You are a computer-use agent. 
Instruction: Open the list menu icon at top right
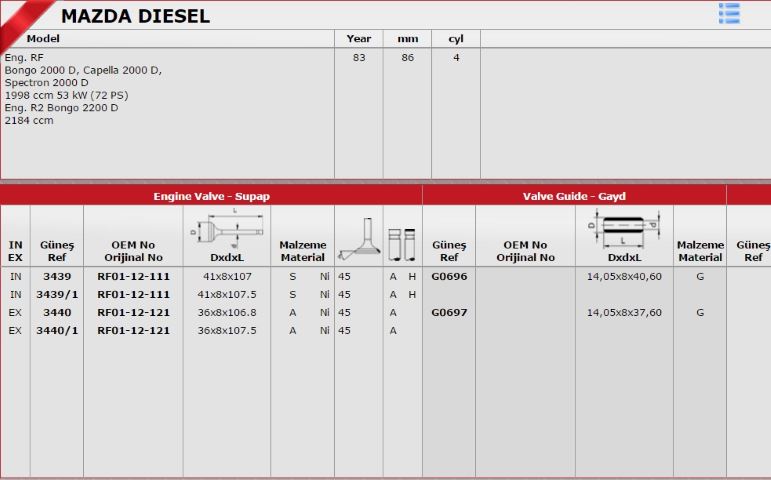click(x=729, y=13)
